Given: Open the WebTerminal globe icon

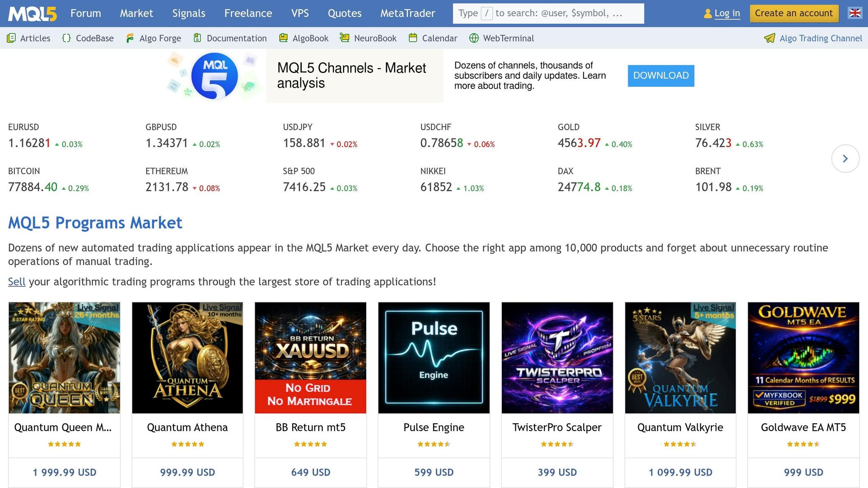Looking at the screenshot, I should click(474, 38).
